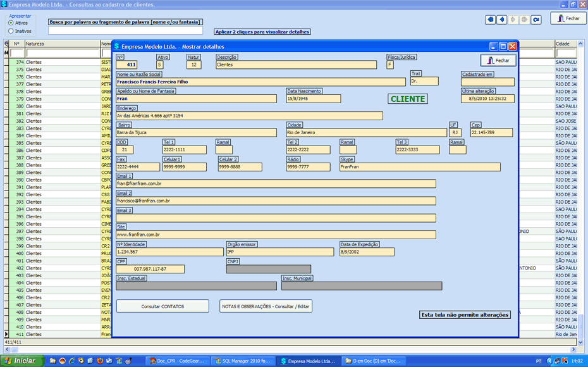Launch Firefox from quick launch
This screenshot has height=367, width=588.
click(100, 361)
